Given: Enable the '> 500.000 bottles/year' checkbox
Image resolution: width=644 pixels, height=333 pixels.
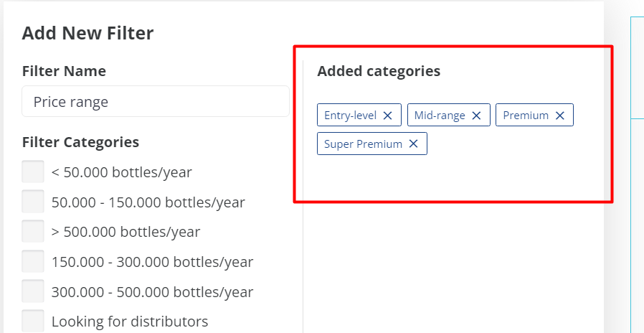Looking at the screenshot, I should (x=33, y=232).
